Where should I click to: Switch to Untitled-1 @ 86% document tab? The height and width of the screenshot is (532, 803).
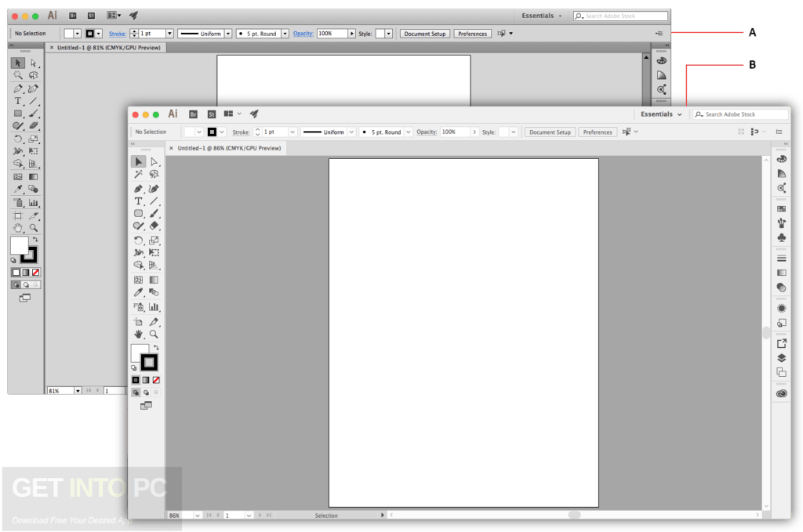coord(229,148)
